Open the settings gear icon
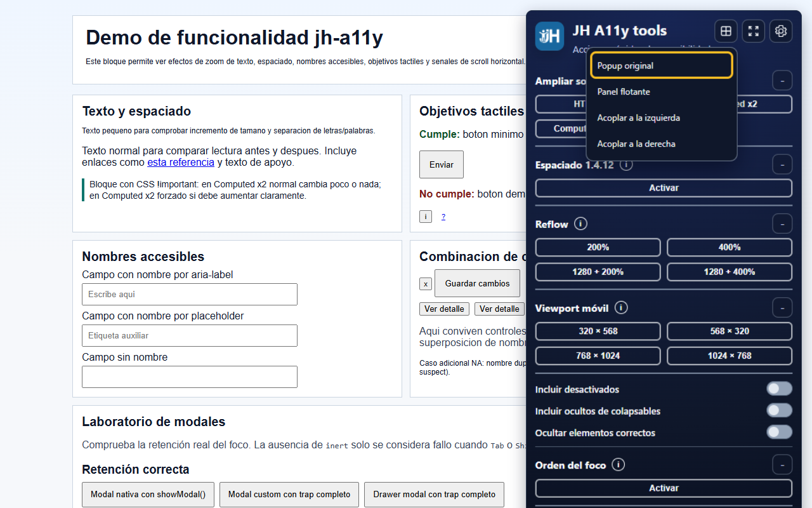This screenshot has height=508, width=812. tap(781, 30)
